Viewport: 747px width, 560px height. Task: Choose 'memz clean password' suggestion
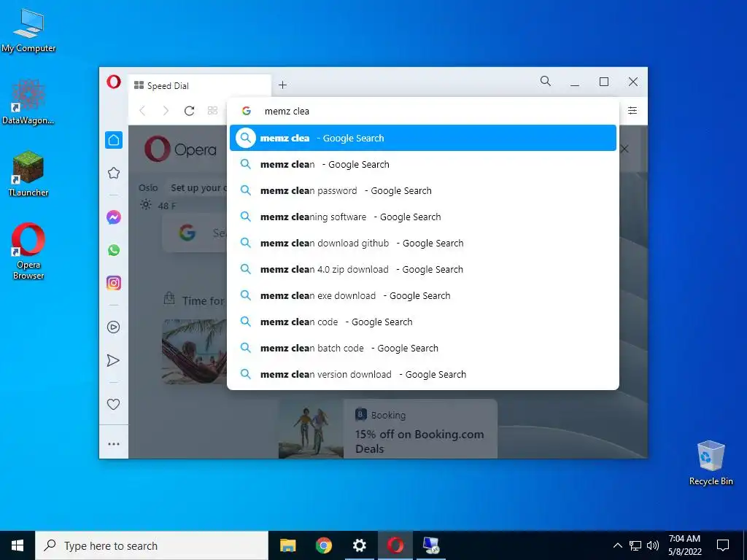tap(423, 190)
